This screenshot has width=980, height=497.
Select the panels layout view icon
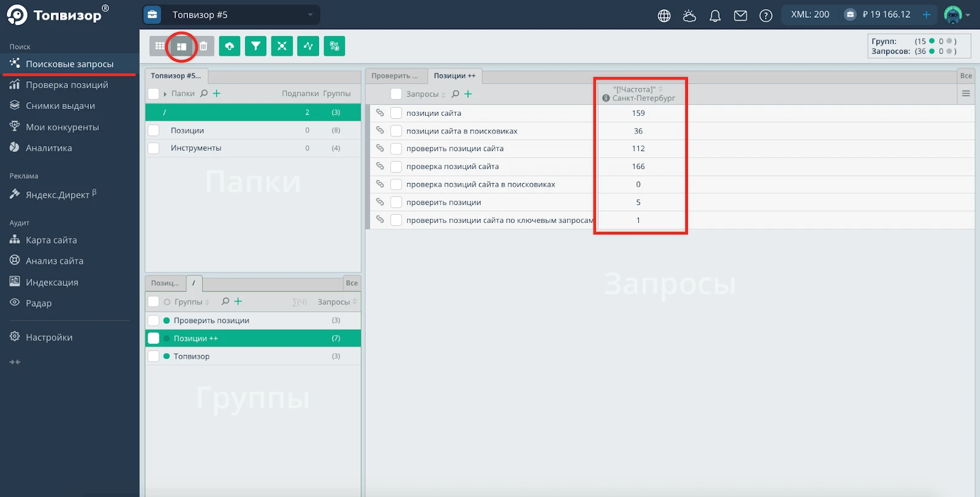(181, 46)
